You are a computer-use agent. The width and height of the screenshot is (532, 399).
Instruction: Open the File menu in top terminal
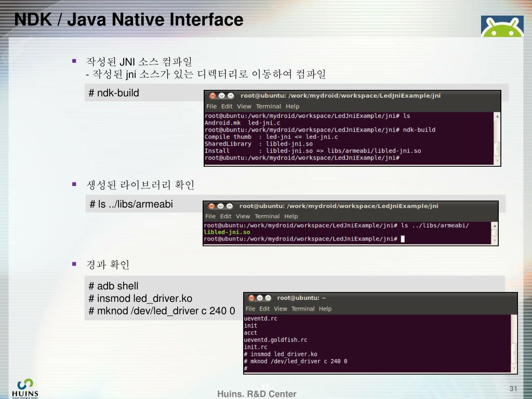click(x=211, y=106)
